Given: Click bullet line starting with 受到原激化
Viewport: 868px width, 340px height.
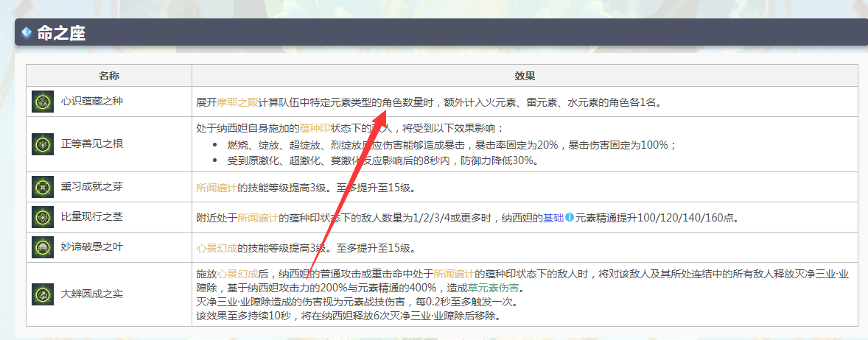Looking at the screenshot, I should tap(382, 160).
